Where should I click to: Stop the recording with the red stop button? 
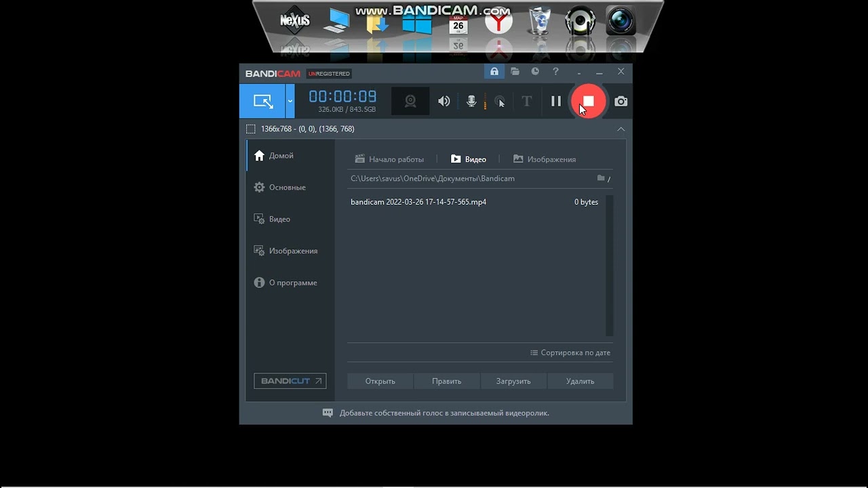click(x=588, y=101)
